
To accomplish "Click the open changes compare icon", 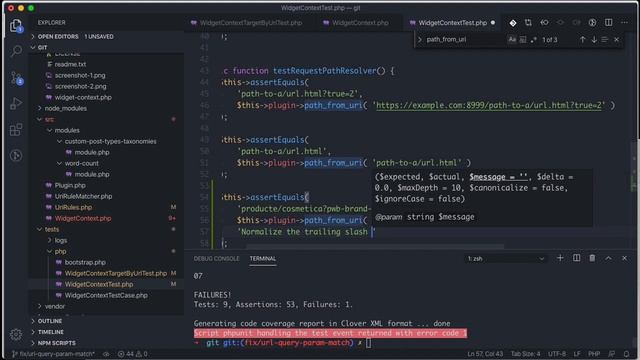I will pos(528,23).
